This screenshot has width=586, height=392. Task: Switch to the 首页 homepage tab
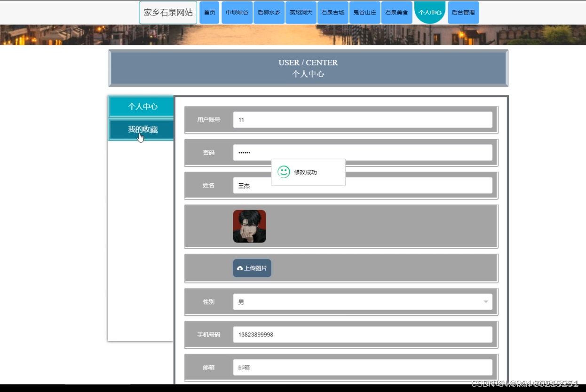pyautogui.click(x=209, y=13)
